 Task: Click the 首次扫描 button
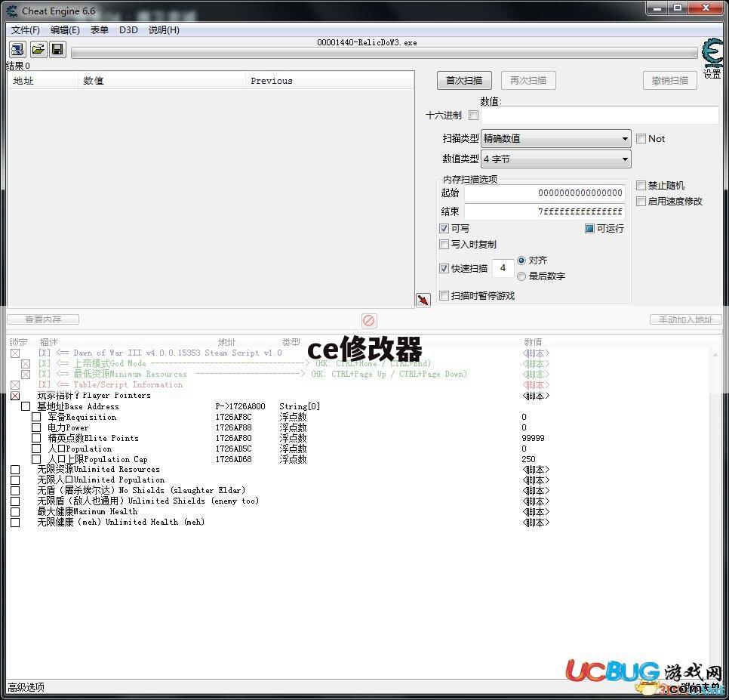pos(464,81)
